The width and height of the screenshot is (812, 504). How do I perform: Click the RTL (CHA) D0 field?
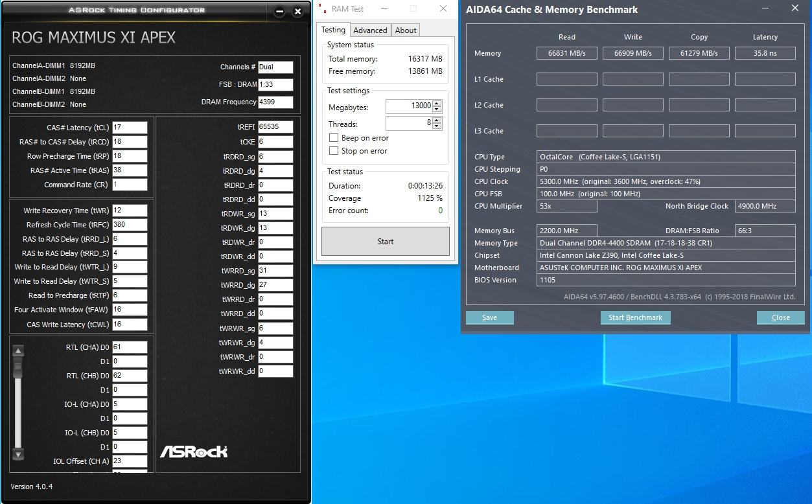(130, 347)
